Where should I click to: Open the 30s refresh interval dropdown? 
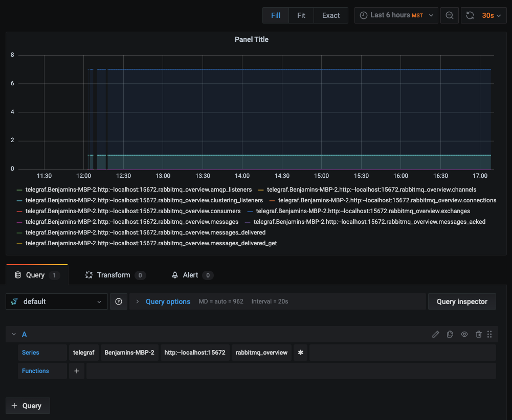point(493,15)
